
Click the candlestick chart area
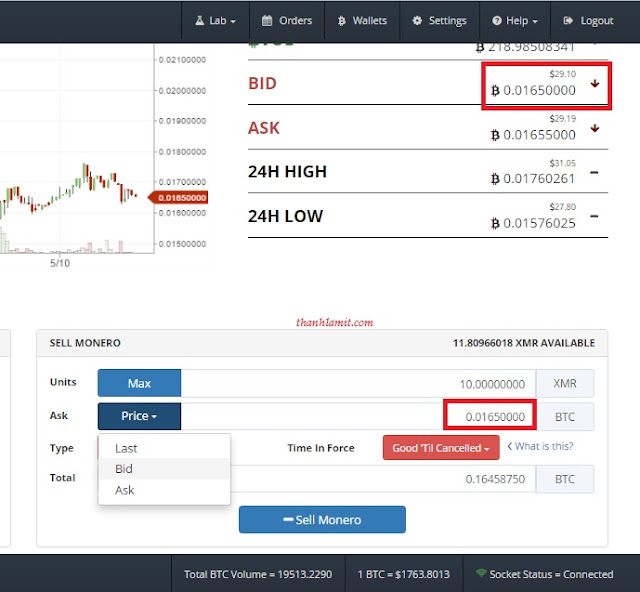(x=77, y=149)
